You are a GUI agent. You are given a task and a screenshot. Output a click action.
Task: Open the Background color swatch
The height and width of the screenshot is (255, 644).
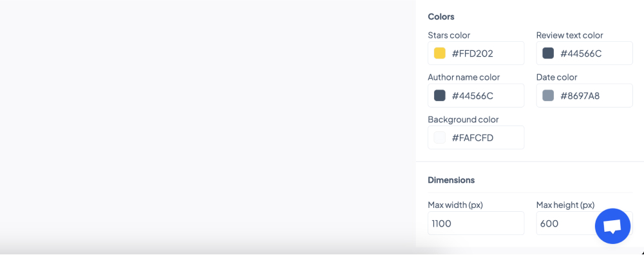[x=439, y=138]
